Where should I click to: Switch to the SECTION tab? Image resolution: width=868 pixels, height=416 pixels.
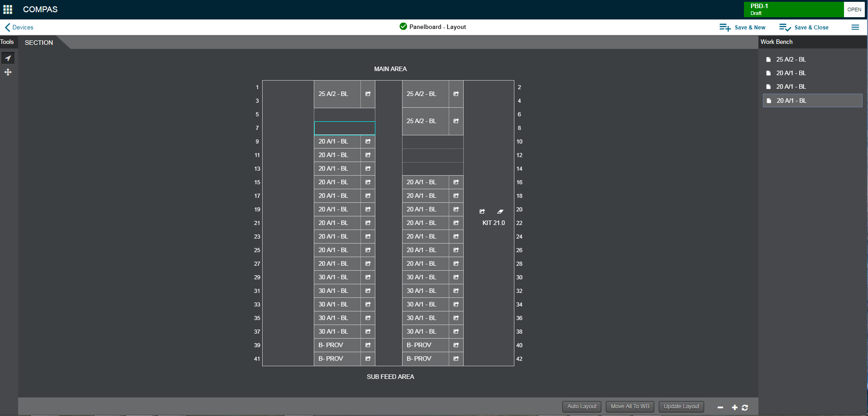coord(39,43)
